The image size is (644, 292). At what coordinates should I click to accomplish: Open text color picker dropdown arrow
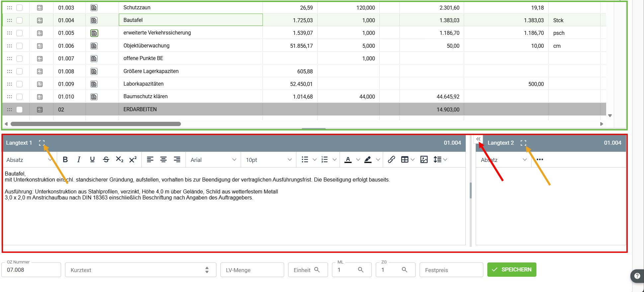click(358, 160)
